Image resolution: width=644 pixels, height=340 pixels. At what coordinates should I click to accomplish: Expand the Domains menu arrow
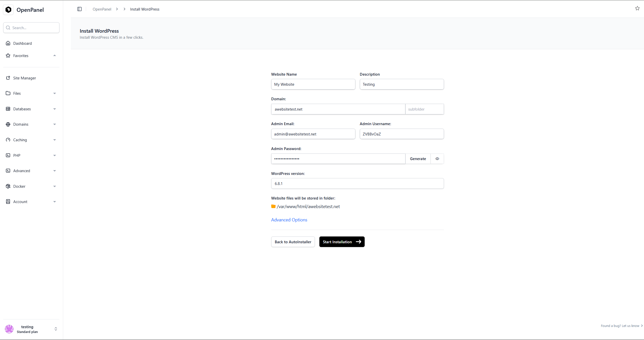55,124
